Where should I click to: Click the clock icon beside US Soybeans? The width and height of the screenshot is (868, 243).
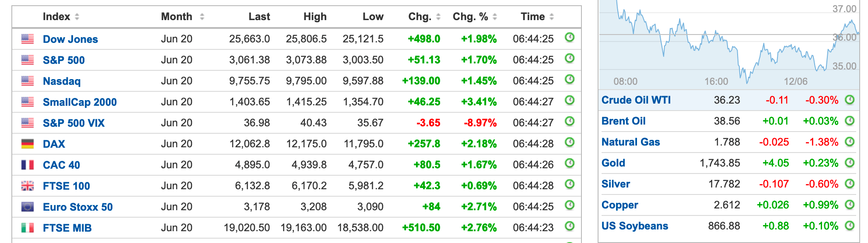[850, 226]
